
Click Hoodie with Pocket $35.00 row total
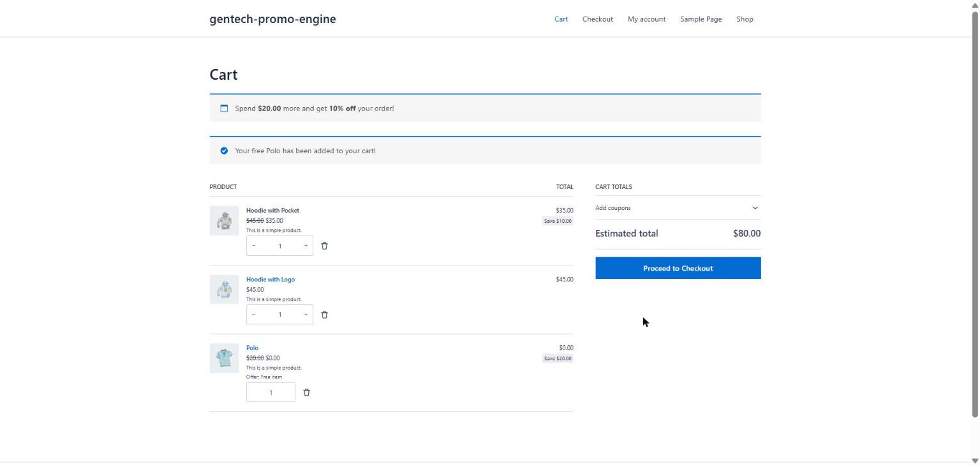pyautogui.click(x=565, y=211)
